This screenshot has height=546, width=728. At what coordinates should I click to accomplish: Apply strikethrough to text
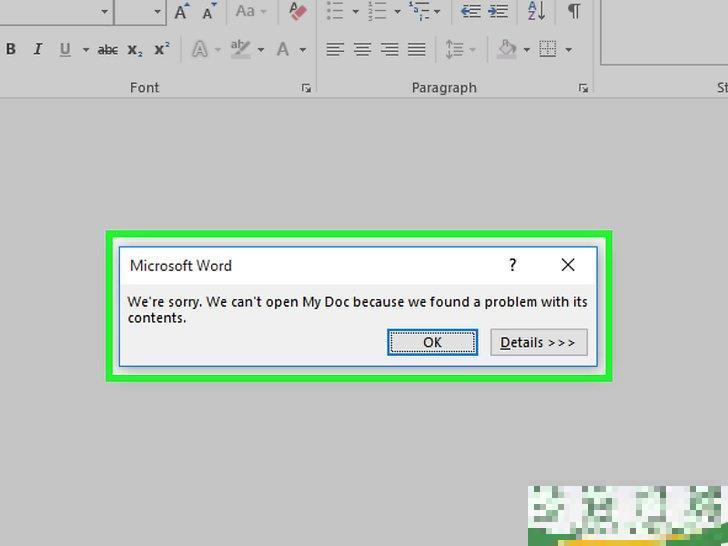(107, 49)
